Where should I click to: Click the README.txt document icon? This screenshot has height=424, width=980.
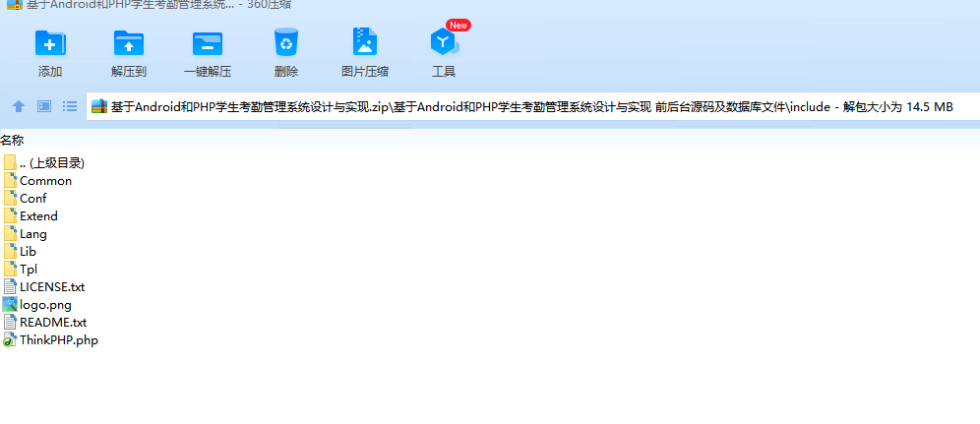(10, 323)
